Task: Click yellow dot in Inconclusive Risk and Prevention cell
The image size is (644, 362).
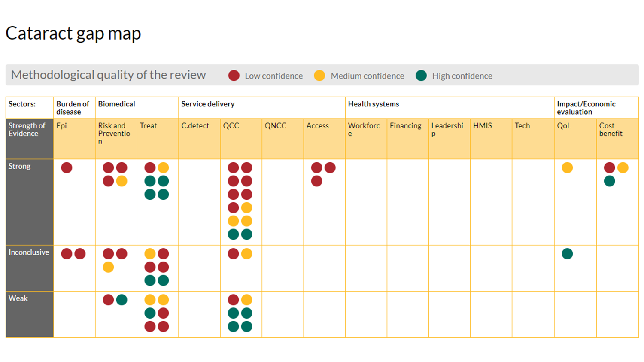Action: pyautogui.click(x=108, y=267)
